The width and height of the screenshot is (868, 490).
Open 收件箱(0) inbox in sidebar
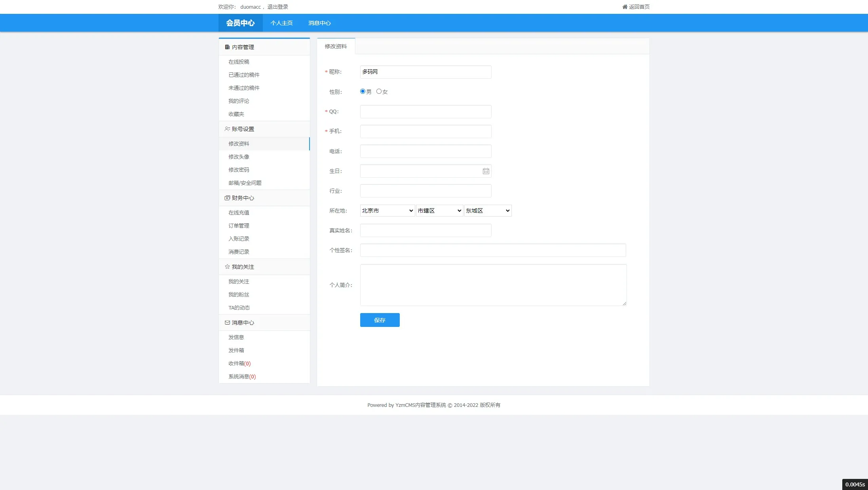click(239, 363)
